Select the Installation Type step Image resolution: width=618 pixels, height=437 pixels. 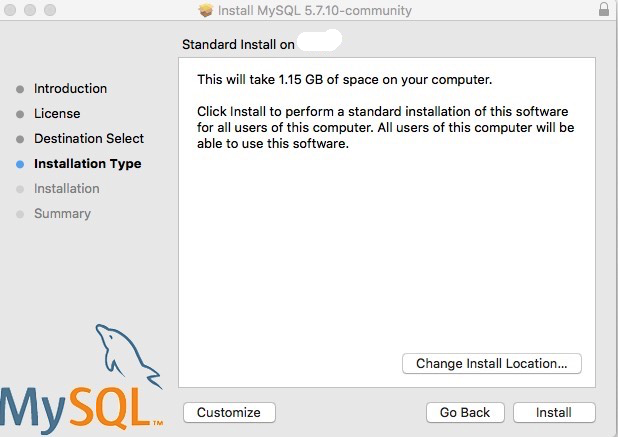[x=87, y=164]
